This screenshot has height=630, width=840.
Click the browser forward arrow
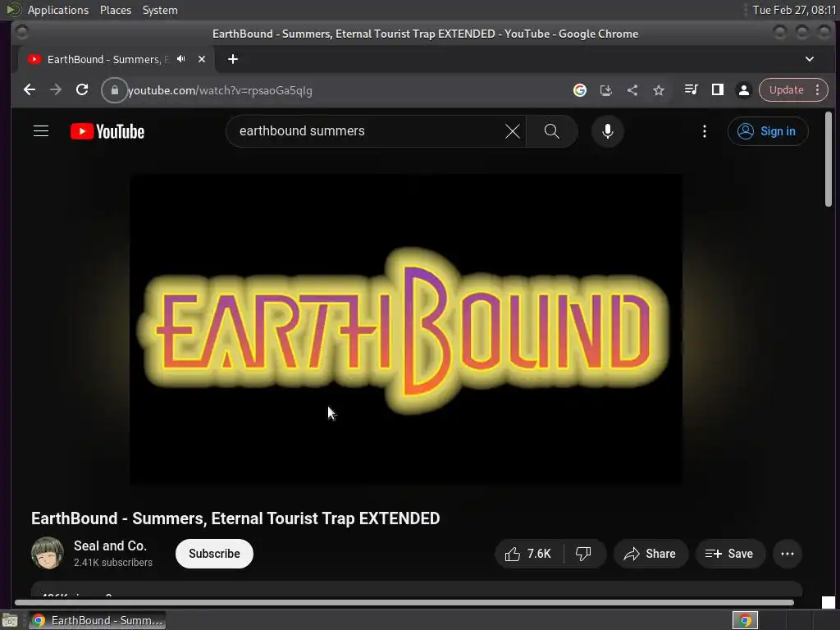[56, 90]
